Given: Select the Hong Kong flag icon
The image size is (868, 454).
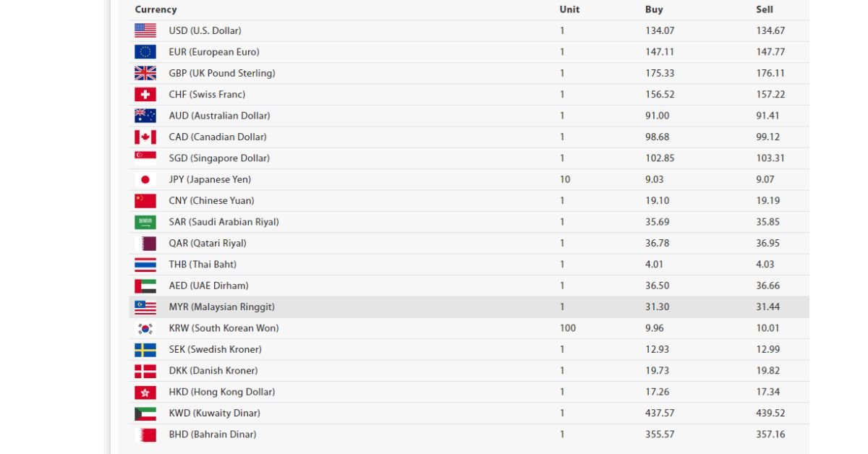Looking at the screenshot, I should (145, 392).
